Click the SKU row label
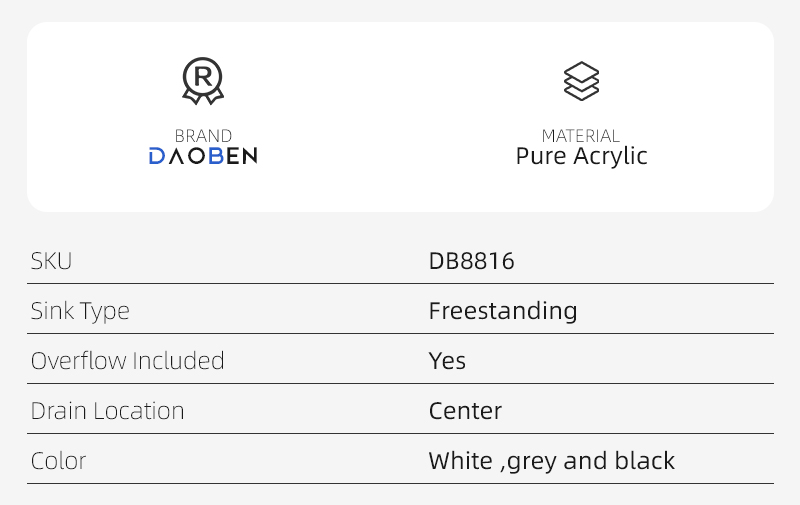The width and height of the screenshot is (800, 505). tap(52, 261)
